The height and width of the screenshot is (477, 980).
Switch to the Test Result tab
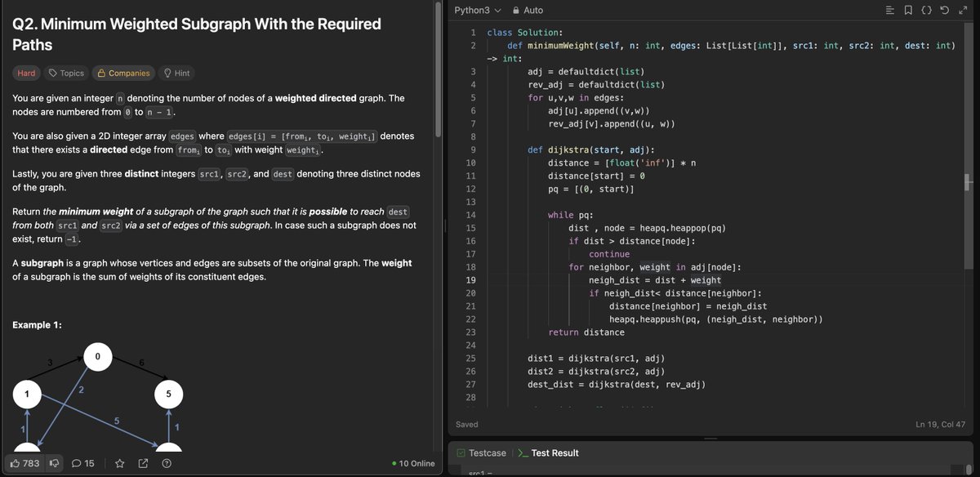548,452
